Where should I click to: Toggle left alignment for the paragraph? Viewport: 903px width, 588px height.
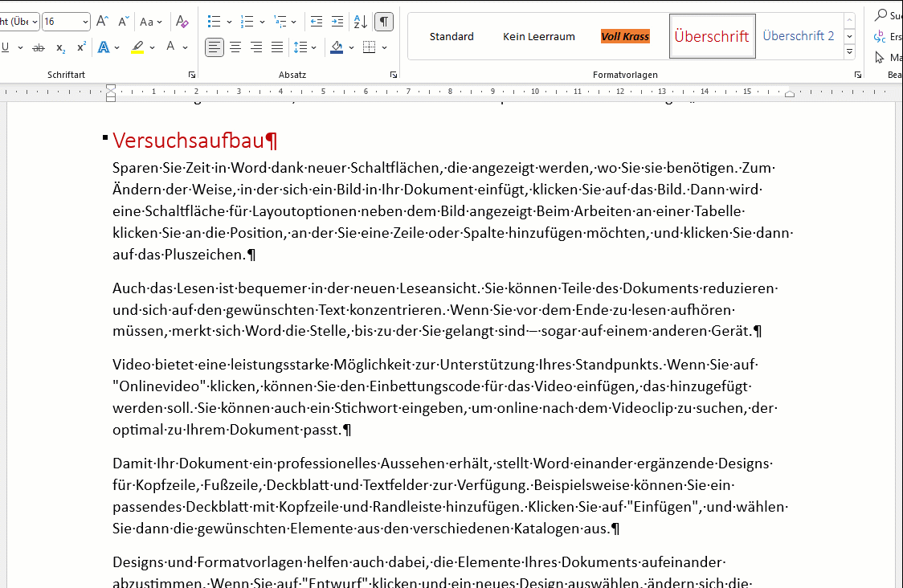[215, 47]
